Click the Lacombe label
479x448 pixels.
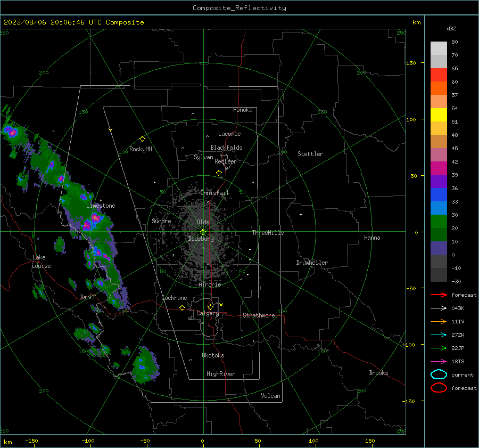tap(229, 134)
